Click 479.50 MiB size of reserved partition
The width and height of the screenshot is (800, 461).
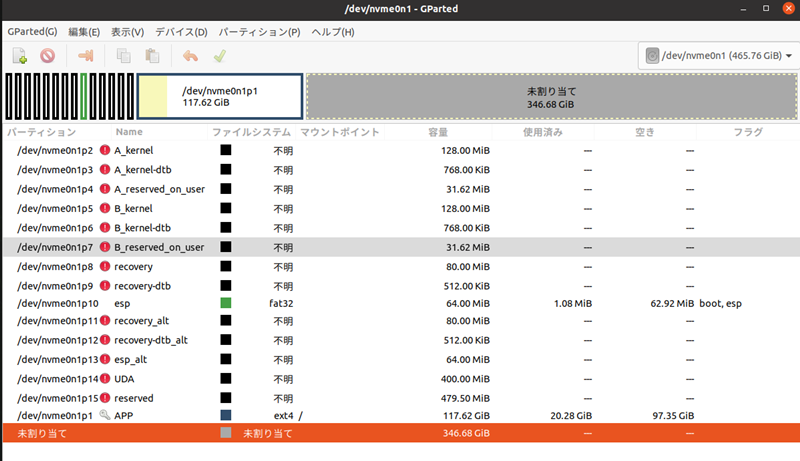[x=465, y=398]
